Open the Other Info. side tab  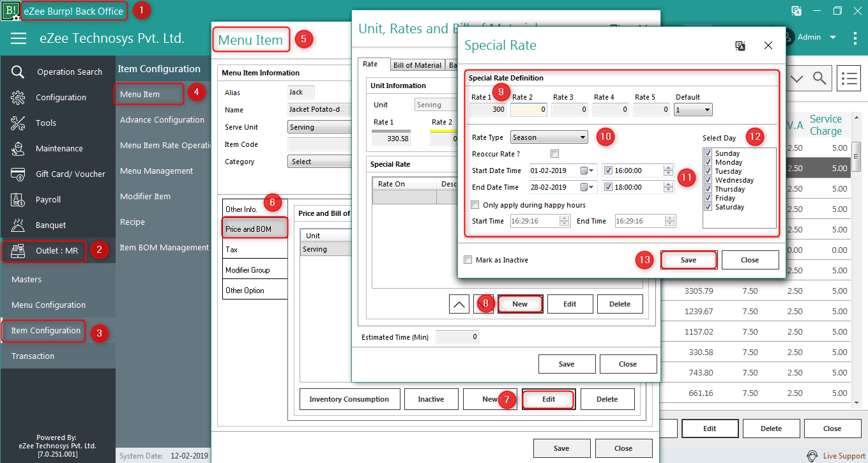point(255,209)
